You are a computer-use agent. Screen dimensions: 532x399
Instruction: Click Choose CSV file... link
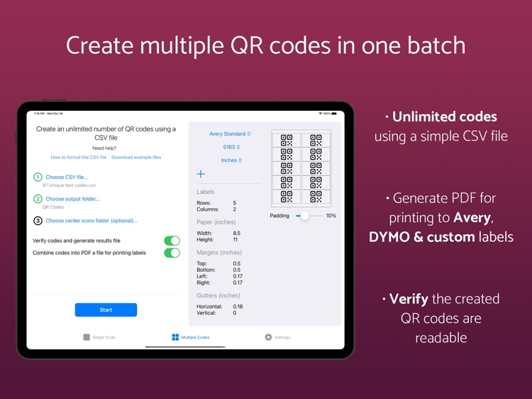67,177
